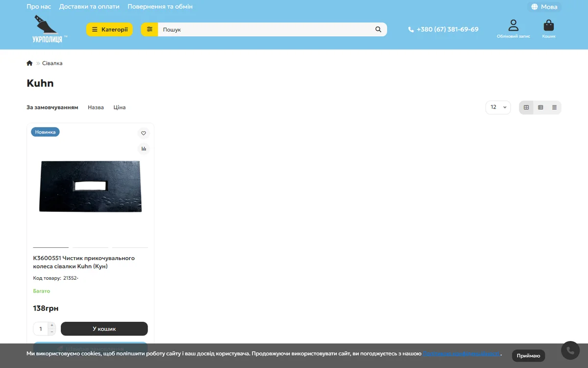588x368 pixels.
Task: Click the Код товару 21352- text
Action: 55,278
